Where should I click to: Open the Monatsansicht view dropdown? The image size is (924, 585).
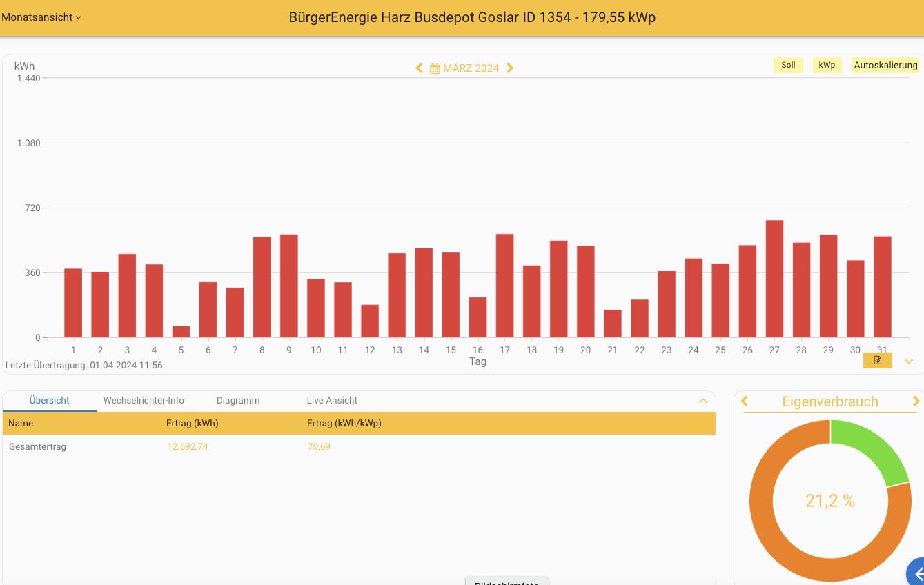[41, 17]
